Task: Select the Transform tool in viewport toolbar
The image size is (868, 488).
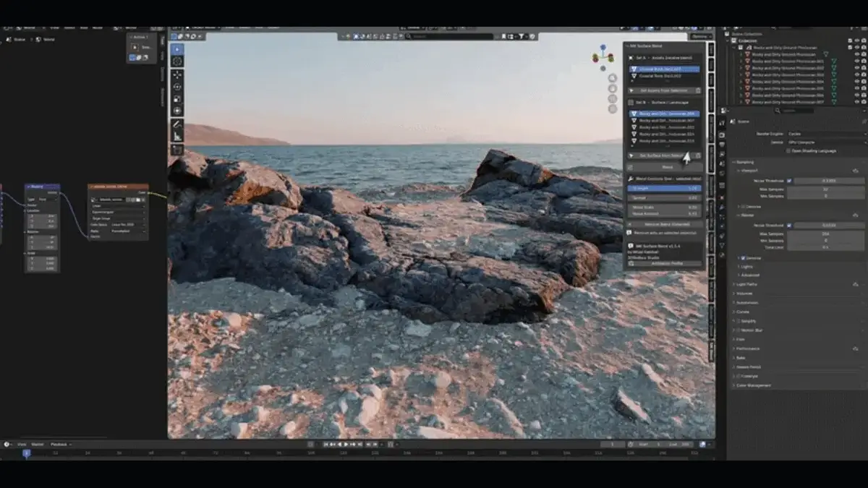Action: (x=177, y=111)
